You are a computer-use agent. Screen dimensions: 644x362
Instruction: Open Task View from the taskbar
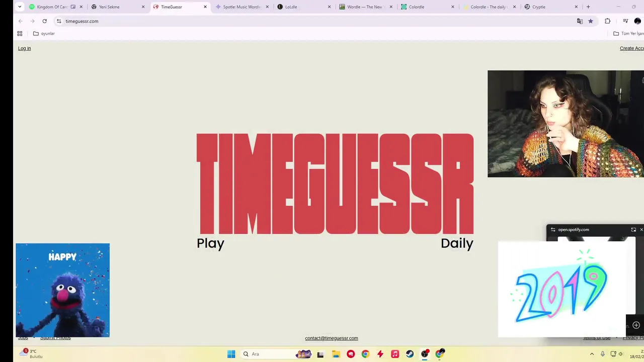pyautogui.click(x=320, y=354)
